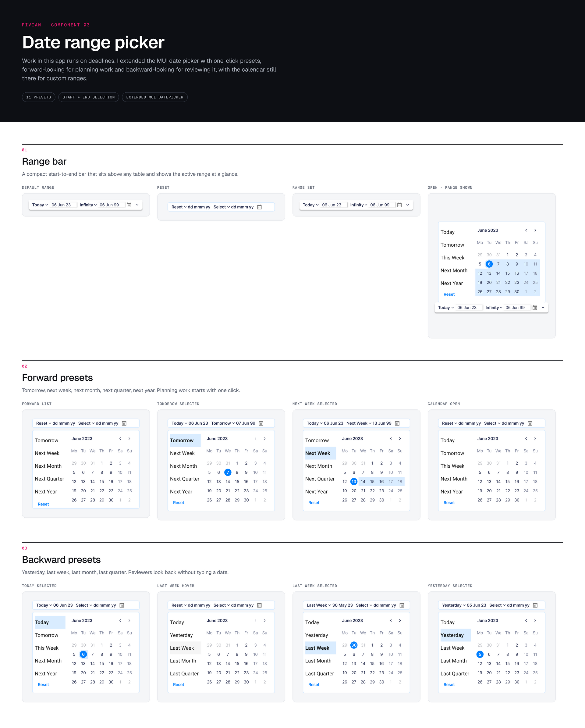Open Next Week dropdown in Next Week Selected bar
Viewport: 585px width, 728px height.
(359, 423)
